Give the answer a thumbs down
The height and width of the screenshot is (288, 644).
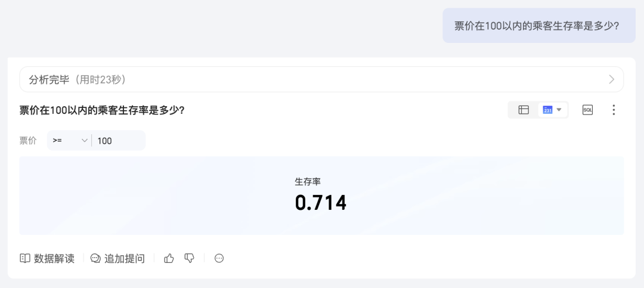[x=189, y=258]
